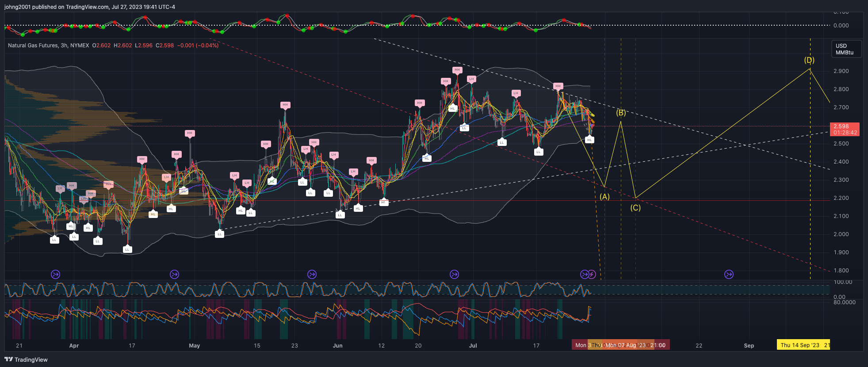Select the yellow (A) wave label
The height and width of the screenshot is (367, 868).
pyautogui.click(x=604, y=197)
